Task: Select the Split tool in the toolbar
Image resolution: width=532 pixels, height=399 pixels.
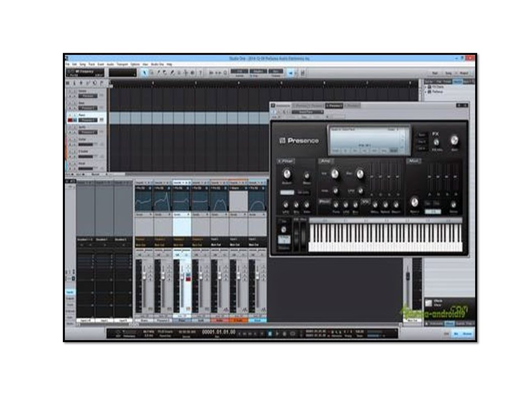Action: pos(158,72)
